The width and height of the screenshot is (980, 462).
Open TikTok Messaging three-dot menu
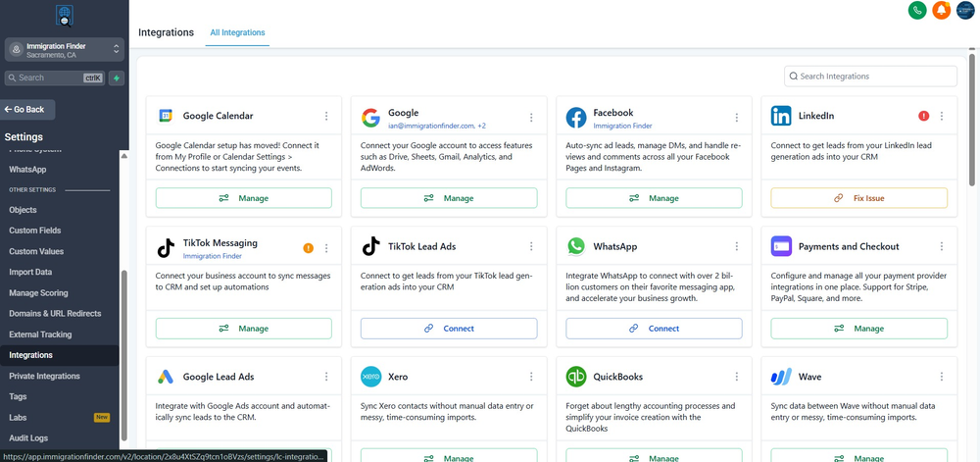pyautogui.click(x=326, y=248)
